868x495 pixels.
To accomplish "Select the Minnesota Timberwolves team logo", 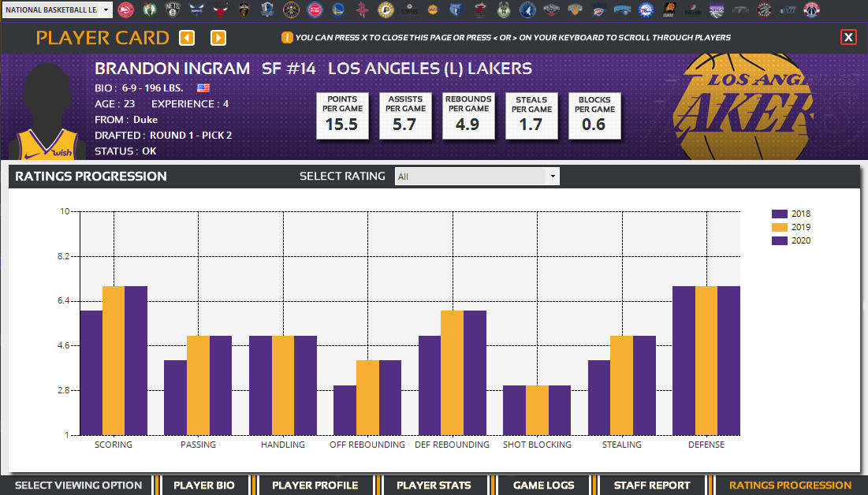I will [527, 9].
